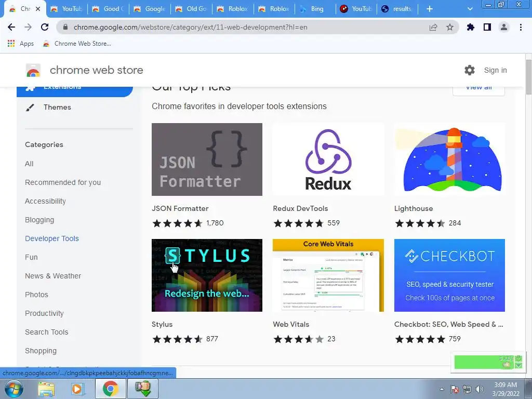
Task: Open Chrome Web Store bookmark
Action: click(x=77, y=44)
